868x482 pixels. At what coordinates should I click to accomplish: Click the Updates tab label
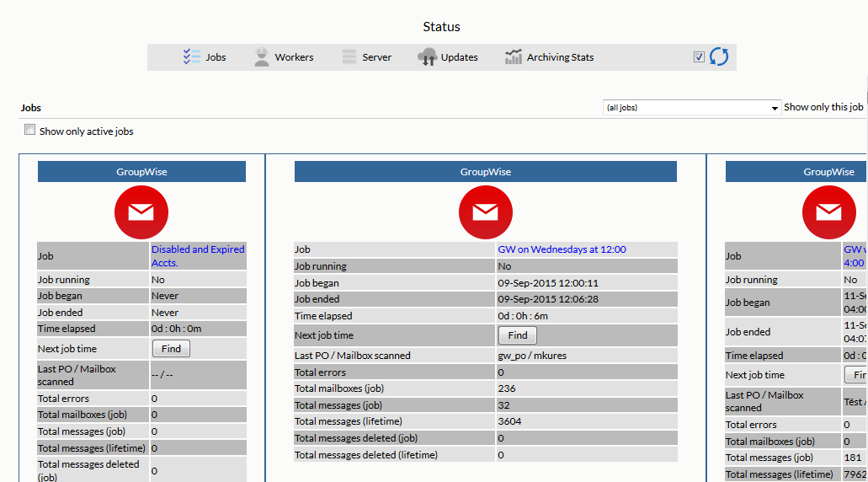click(x=459, y=57)
